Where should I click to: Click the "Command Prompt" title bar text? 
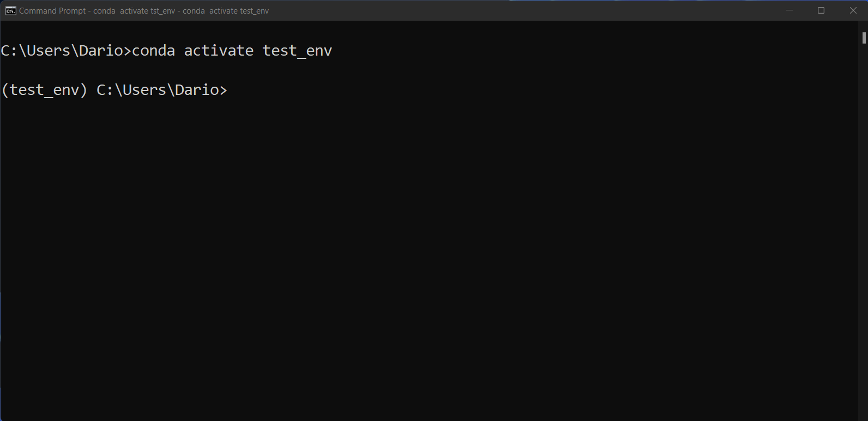(x=52, y=11)
